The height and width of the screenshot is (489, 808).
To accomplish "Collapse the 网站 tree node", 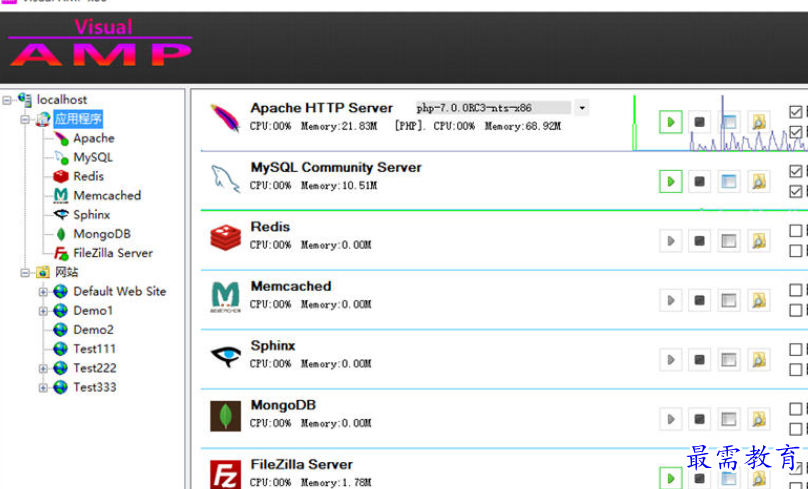I will (x=24, y=273).
